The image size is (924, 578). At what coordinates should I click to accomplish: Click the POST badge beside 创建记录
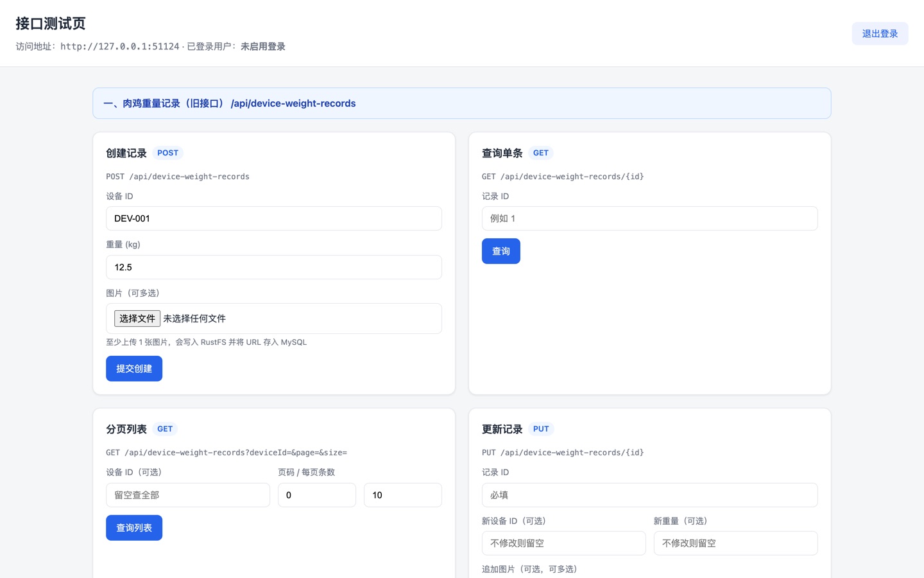point(168,153)
